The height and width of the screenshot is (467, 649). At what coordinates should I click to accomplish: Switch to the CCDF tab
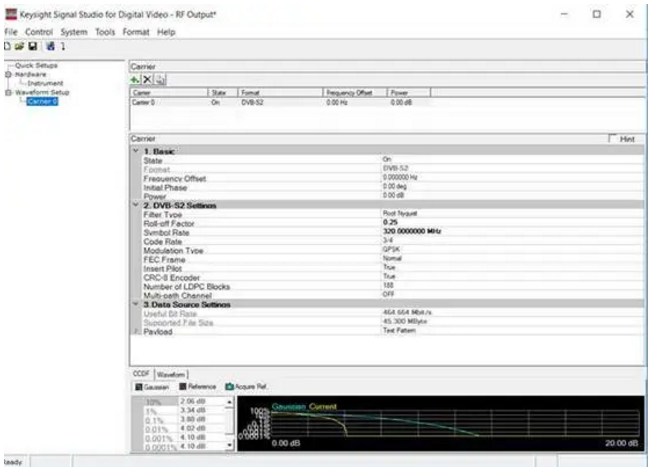point(141,373)
